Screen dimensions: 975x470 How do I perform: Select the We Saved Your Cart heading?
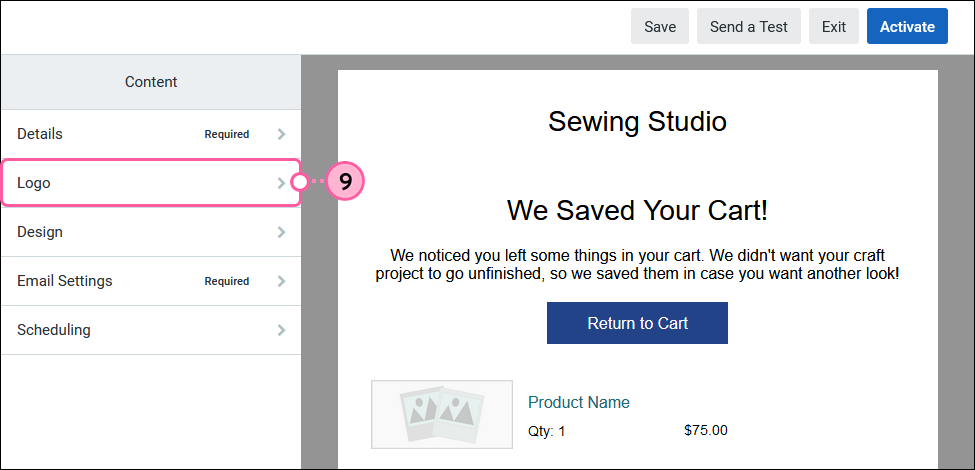click(637, 210)
